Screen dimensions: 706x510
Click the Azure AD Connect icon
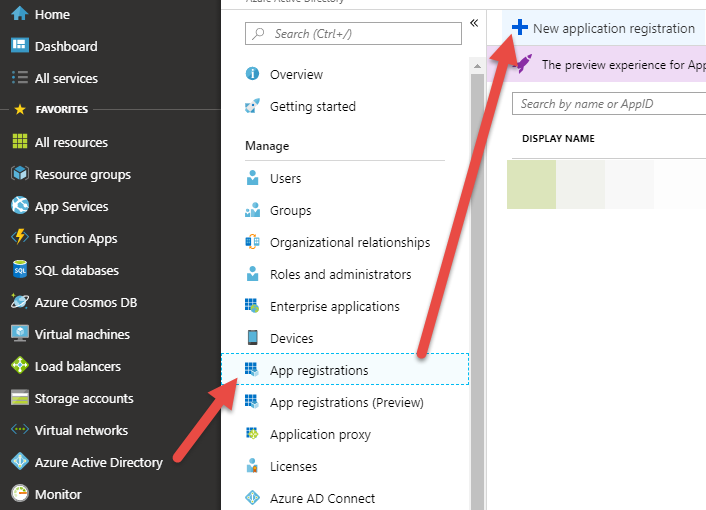pyautogui.click(x=252, y=497)
